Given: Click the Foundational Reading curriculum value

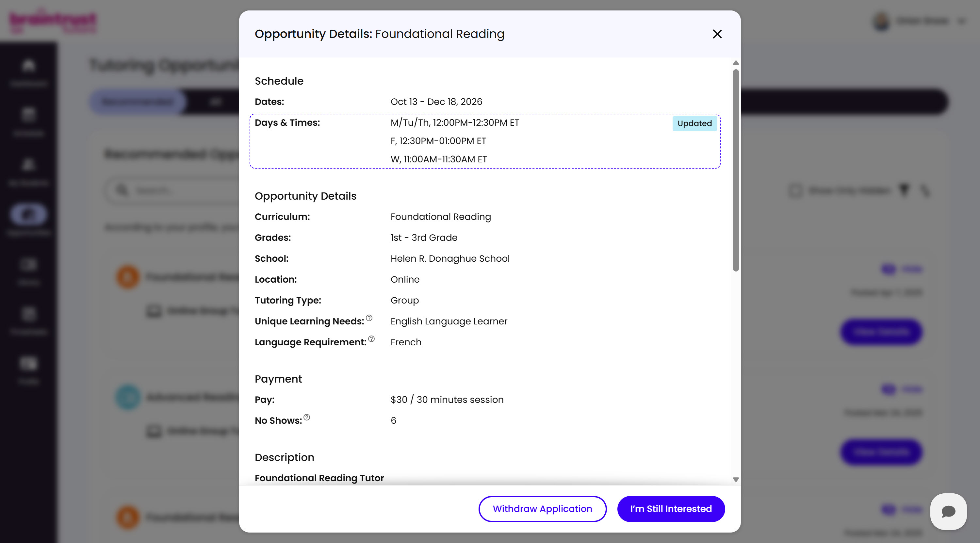Looking at the screenshot, I should 441,217.
